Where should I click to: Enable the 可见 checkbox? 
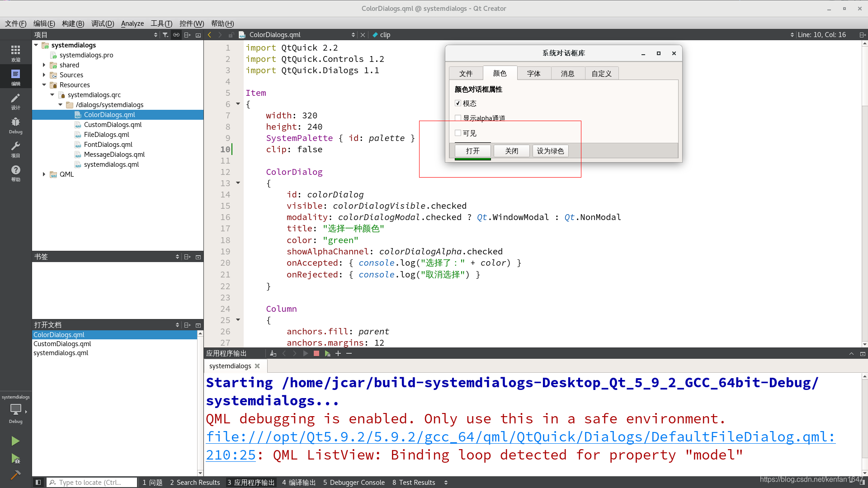(x=458, y=133)
